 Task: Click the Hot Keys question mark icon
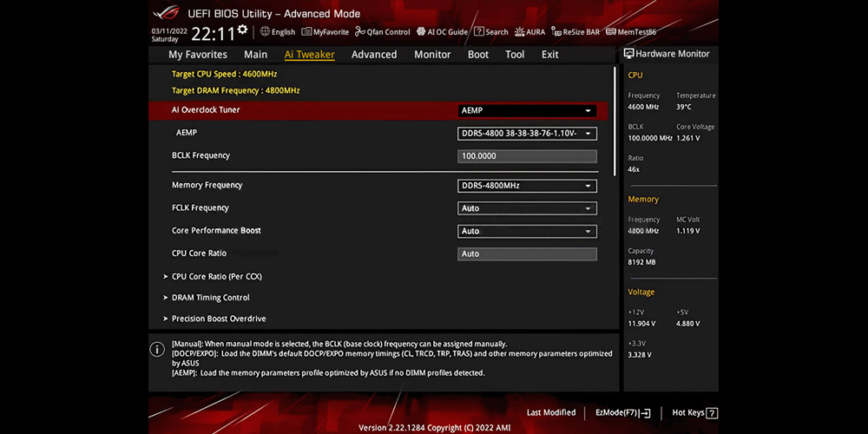713,413
